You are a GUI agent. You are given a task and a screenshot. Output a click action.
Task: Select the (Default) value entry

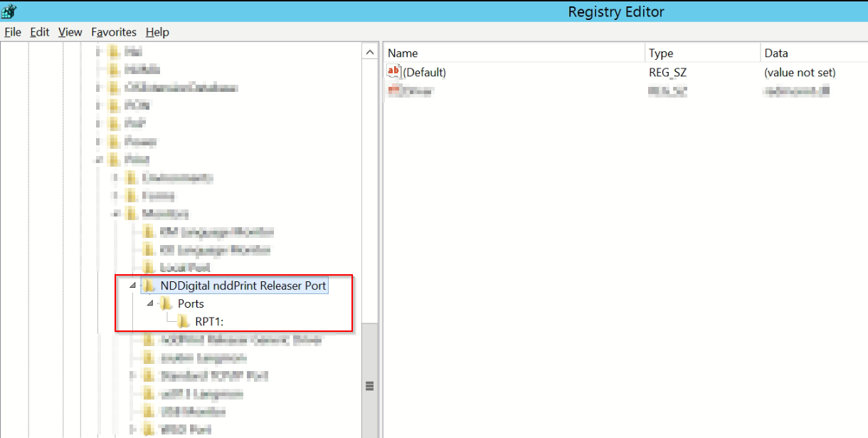click(x=424, y=72)
